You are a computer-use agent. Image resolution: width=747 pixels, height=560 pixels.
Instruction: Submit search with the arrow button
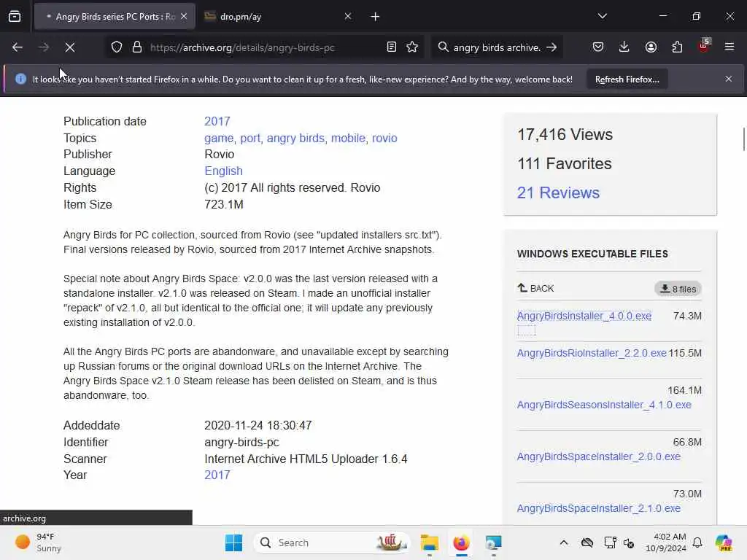[551, 47]
